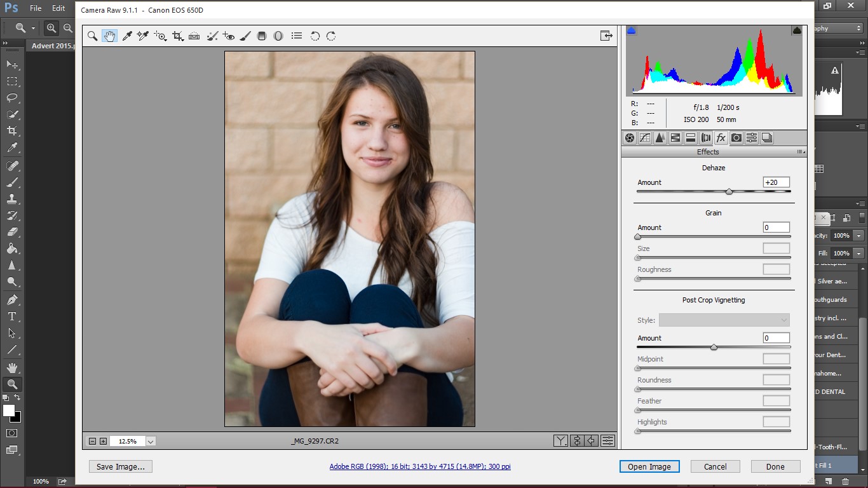
Task: Open the File menu in Photoshop
Action: click(36, 8)
